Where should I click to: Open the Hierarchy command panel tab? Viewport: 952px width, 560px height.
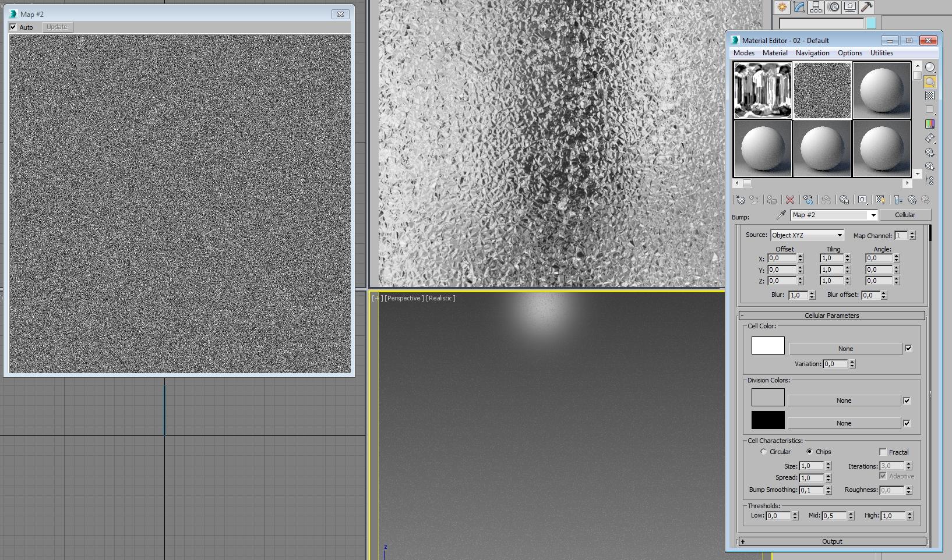click(x=816, y=7)
